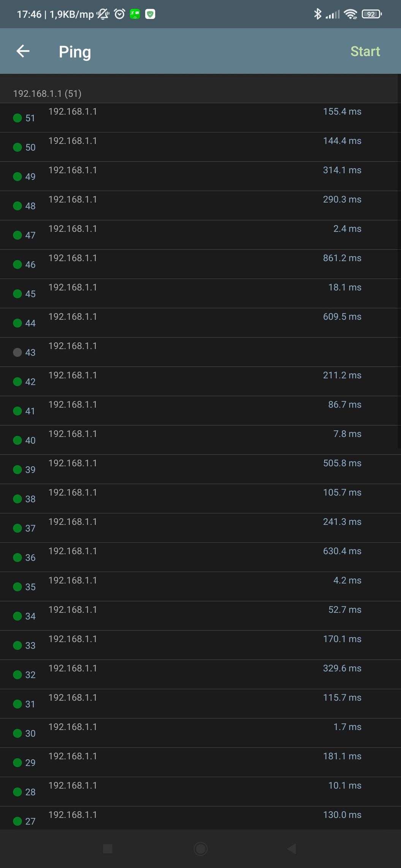Tap the Bluetooth status icon
Image resolution: width=401 pixels, height=868 pixels.
click(317, 14)
